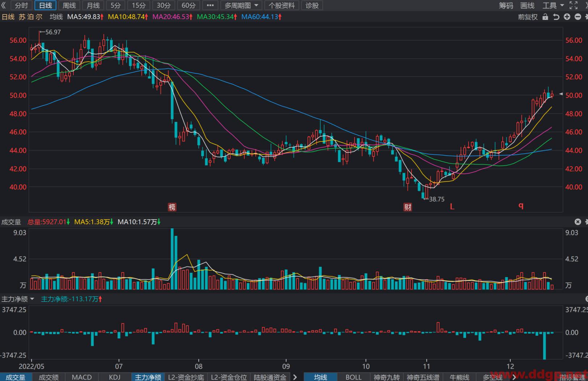
Task: Zoom out with the minus icon
Action: point(578,17)
